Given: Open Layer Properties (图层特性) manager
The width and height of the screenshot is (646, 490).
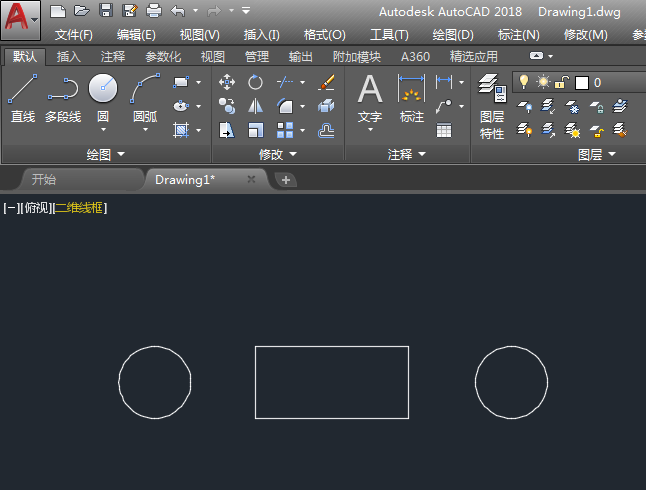Looking at the screenshot, I should (x=492, y=106).
